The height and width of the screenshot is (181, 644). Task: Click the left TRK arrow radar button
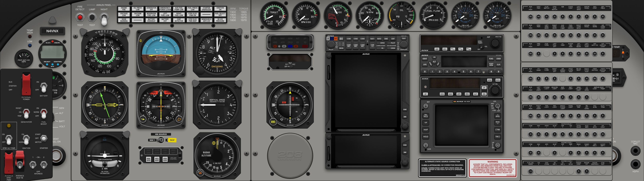pos(497,130)
